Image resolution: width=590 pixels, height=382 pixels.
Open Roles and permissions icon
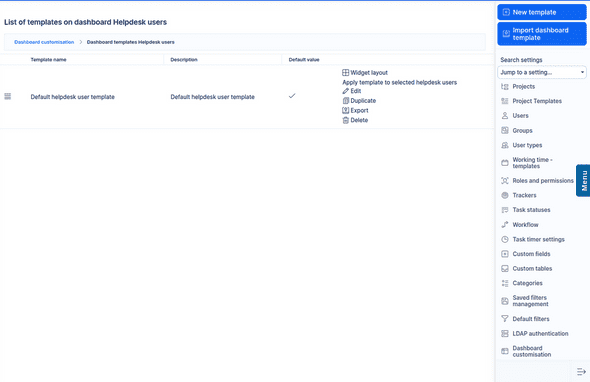[505, 181]
